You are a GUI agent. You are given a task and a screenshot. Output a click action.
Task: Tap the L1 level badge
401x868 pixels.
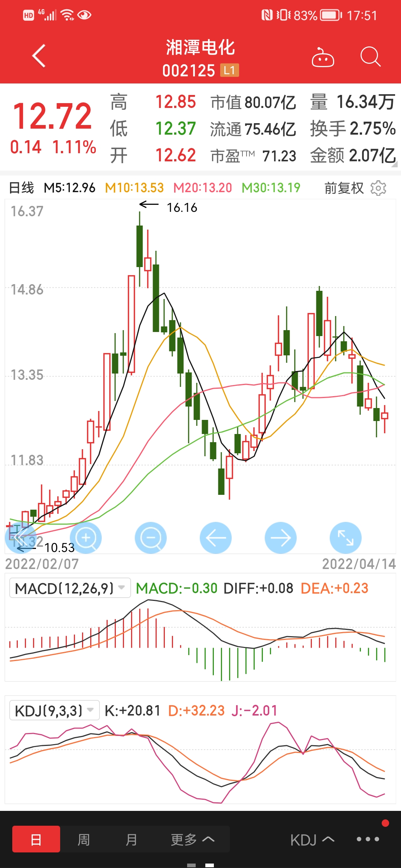tap(229, 70)
